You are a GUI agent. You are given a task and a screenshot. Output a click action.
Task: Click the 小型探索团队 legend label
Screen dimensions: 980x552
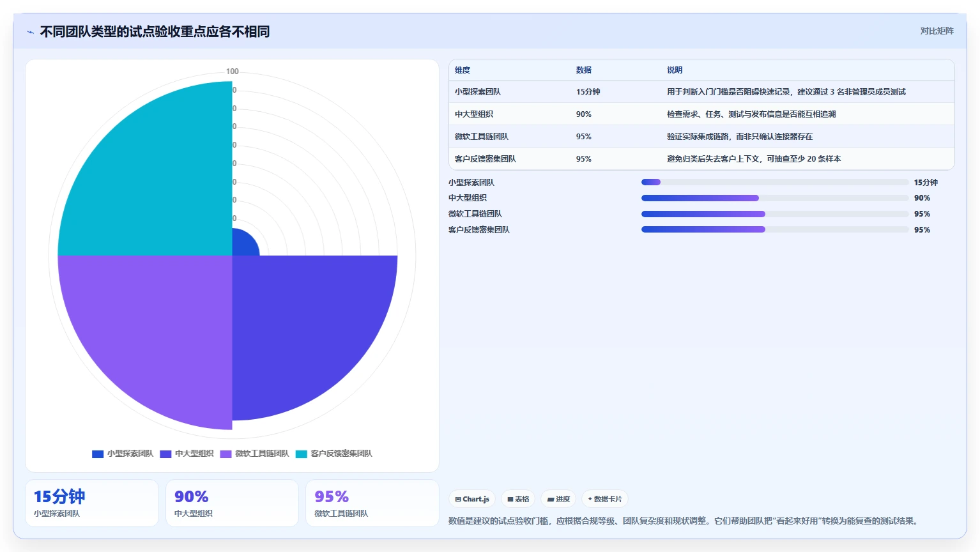130,454
